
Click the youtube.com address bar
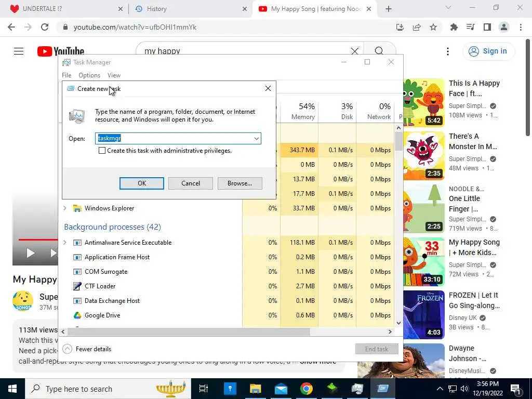tap(224, 27)
